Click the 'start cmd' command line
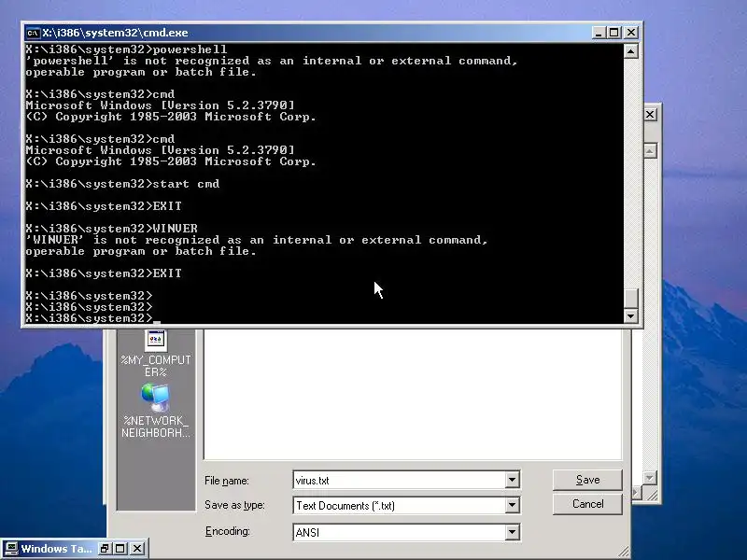Image resolution: width=747 pixels, height=560 pixels. point(122,184)
